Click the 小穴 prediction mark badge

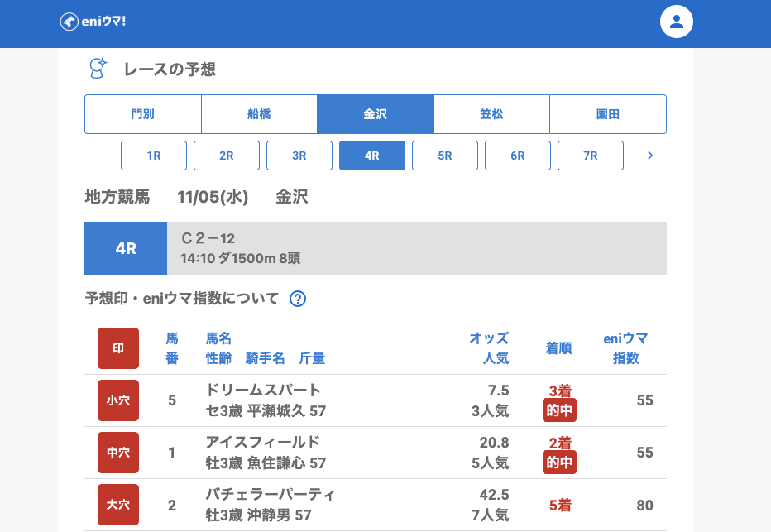pyautogui.click(x=118, y=400)
